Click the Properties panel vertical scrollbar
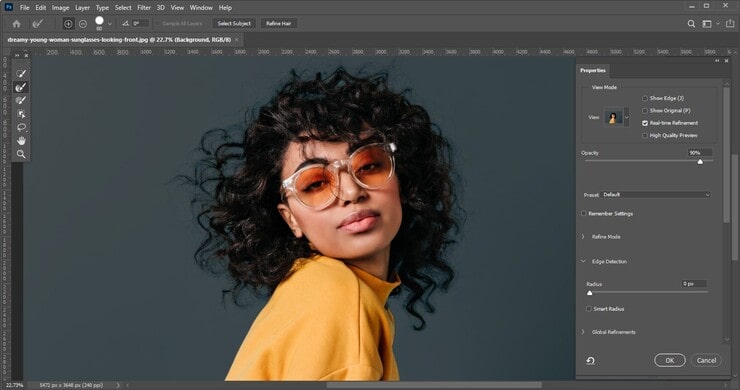 [727, 155]
